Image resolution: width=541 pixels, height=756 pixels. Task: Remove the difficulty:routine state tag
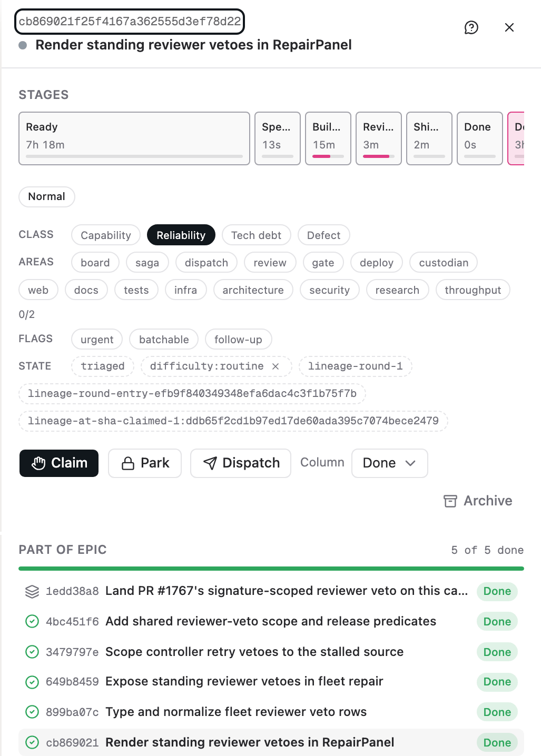[x=276, y=366]
